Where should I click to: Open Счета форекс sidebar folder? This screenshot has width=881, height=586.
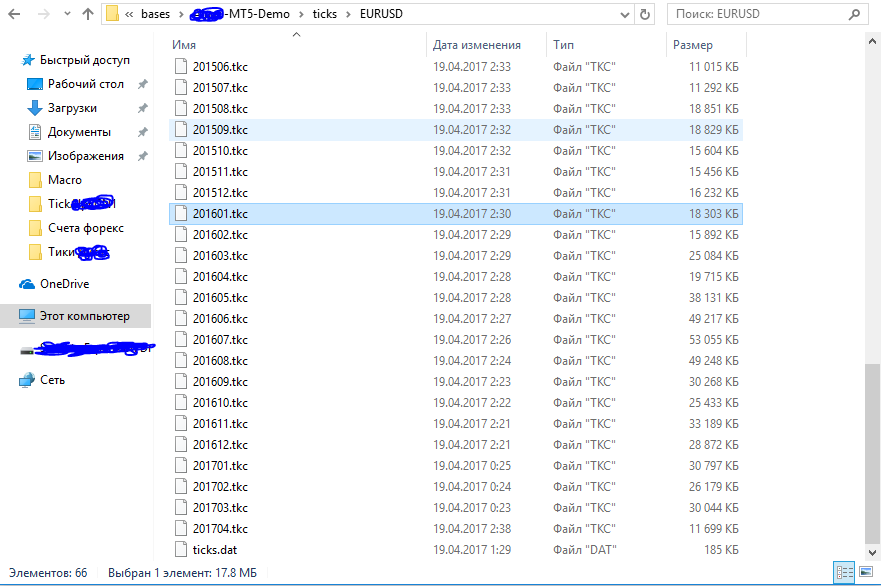[x=76, y=228]
